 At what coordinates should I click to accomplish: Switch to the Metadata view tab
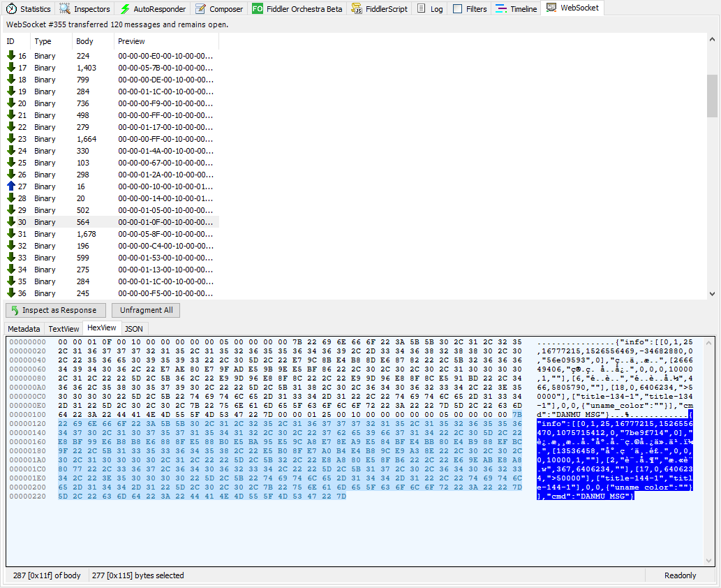24,328
